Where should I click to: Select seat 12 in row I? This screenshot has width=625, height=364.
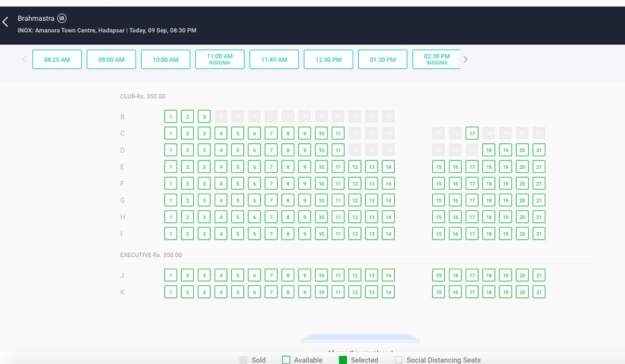coord(355,234)
